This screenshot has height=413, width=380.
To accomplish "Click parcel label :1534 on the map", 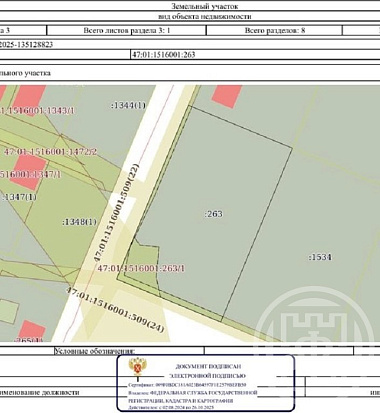I will pos(320,257).
